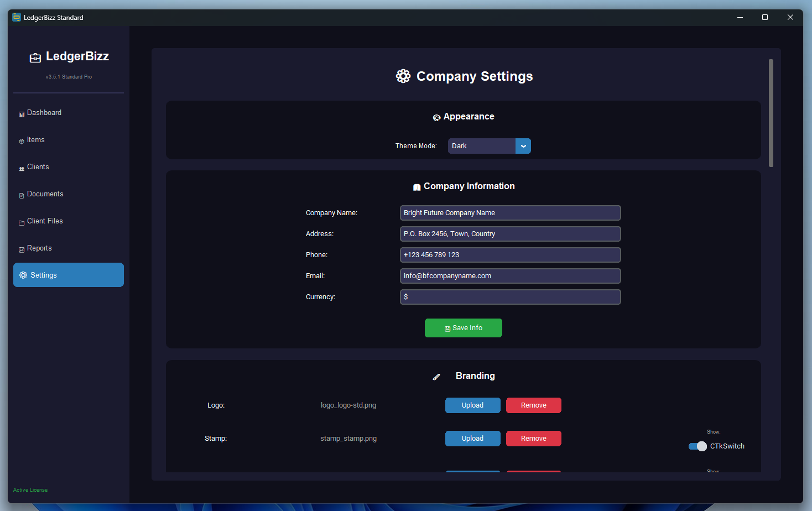Remove the current Logo file
The height and width of the screenshot is (511, 812).
(x=534, y=405)
